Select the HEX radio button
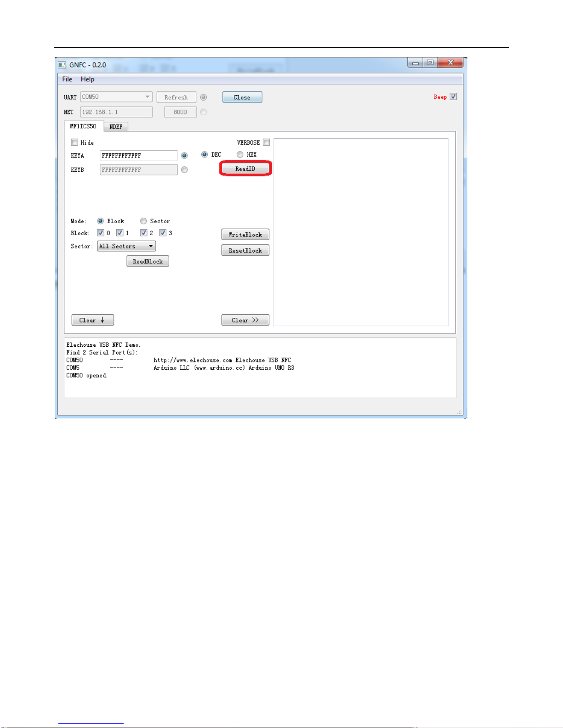563x728 pixels. pos(240,154)
